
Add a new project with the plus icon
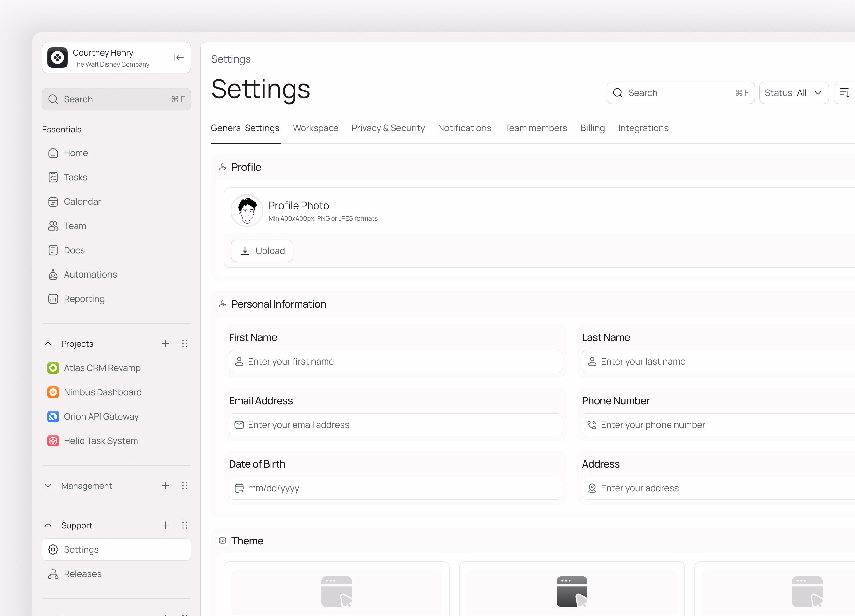coord(166,344)
